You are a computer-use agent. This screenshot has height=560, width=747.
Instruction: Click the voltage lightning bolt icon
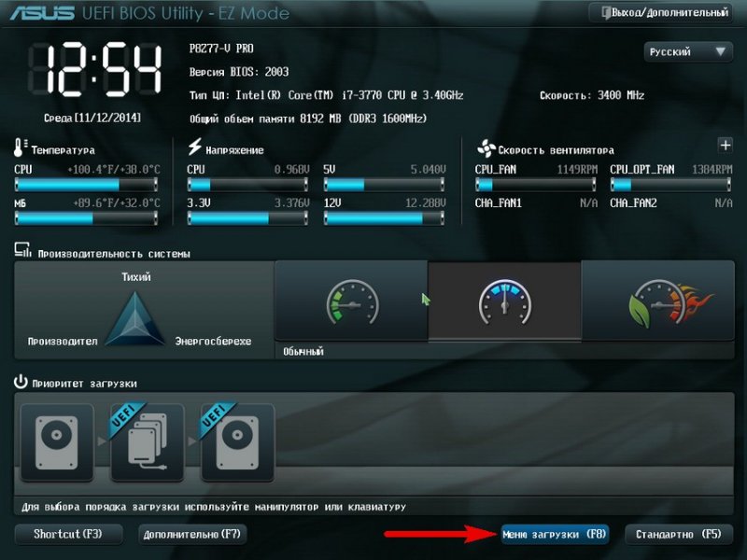pyautogui.click(x=194, y=147)
